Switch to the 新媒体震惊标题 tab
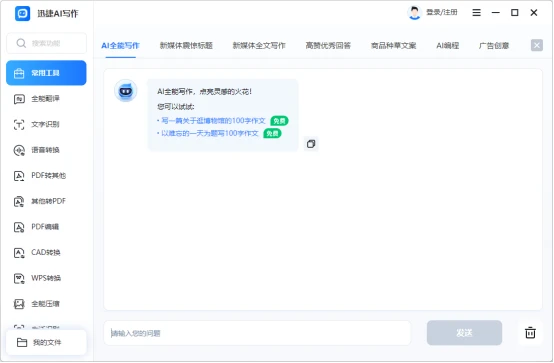The image size is (554, 363). [x=186, y=46]
